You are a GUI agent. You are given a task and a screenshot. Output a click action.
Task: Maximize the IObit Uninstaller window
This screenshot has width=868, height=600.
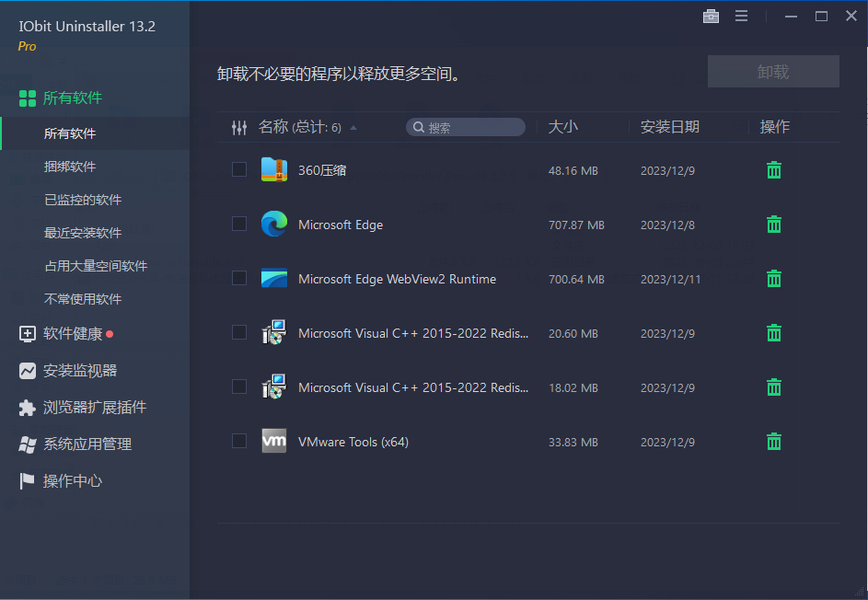pos(821,17)
